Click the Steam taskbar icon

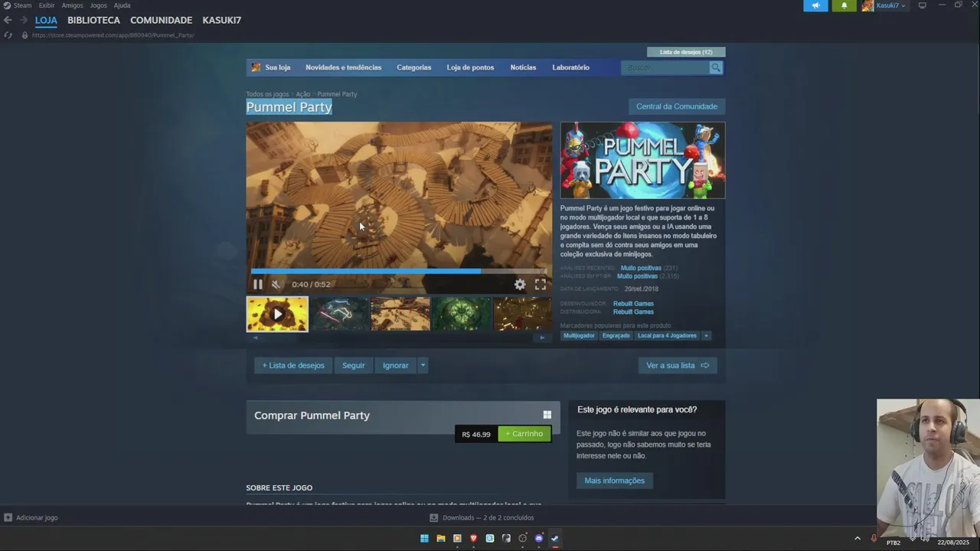click(555, 539)
